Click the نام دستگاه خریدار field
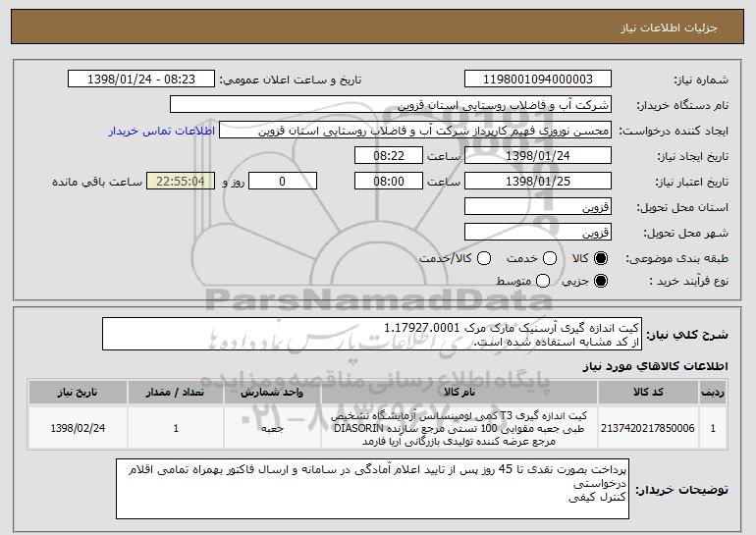The height and width of the screenshot is (535, 756). (391, 105)
